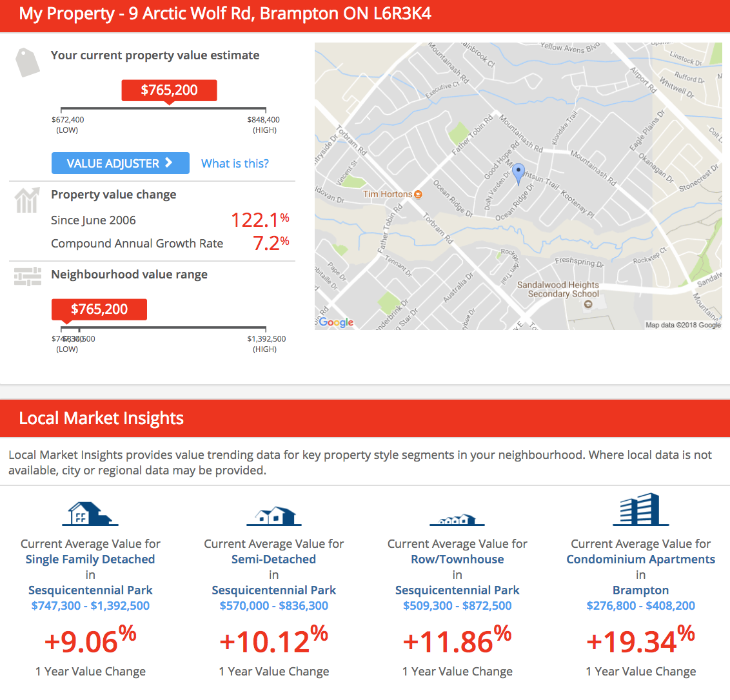The image size is (730, 700).
Task: Click the 7.2% compound annual growth figure
Action: click(x=271, y=243)
